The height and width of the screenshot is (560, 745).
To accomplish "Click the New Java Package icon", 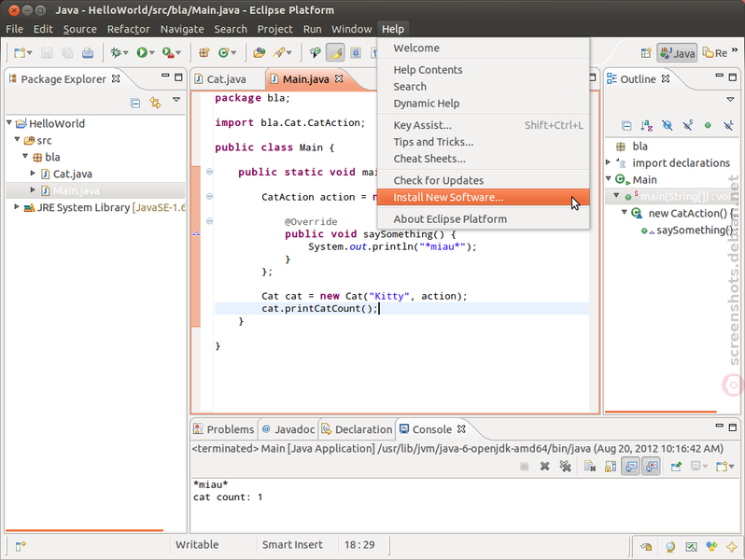I will pyautogui.click(x=204, y=52).
